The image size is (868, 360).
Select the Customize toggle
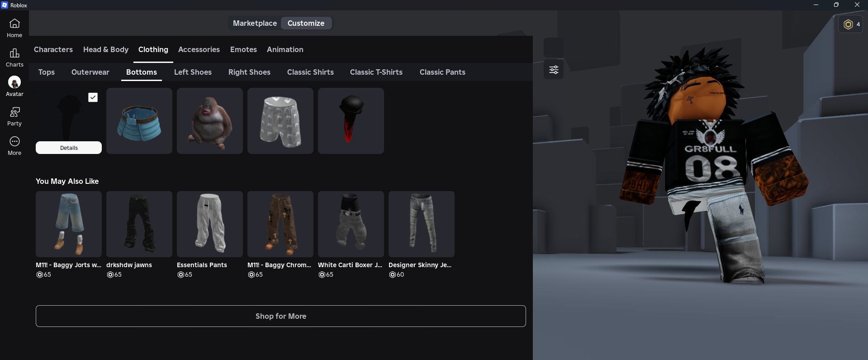pos(306,23)
